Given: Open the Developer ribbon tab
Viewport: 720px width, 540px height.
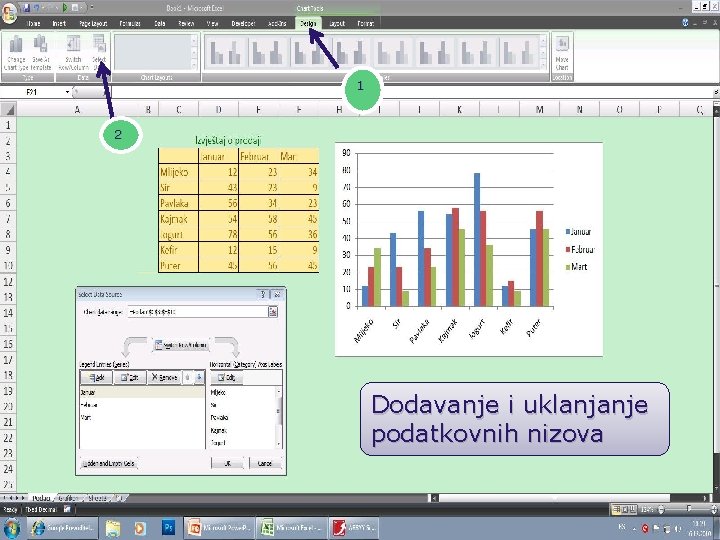Looking at the screenshot, I should (243, 23).
